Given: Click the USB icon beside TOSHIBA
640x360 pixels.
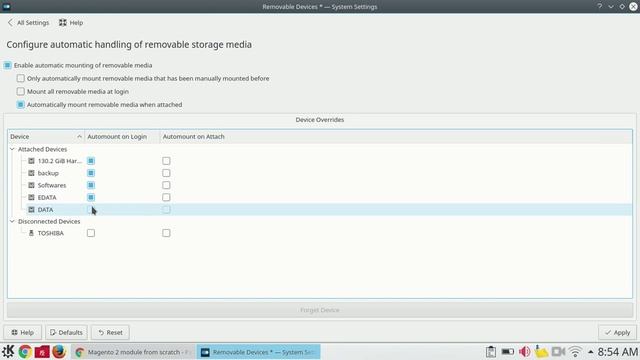Looking at the screenshot, I should [x=31, y=233].
